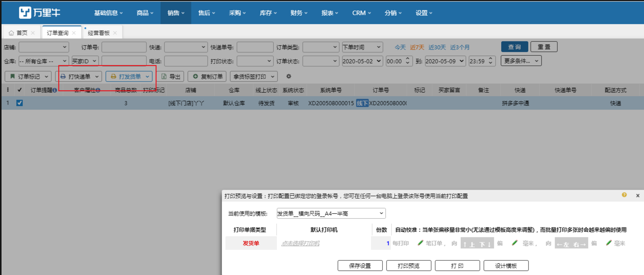Close the 首页 tab

click(33, 33)
